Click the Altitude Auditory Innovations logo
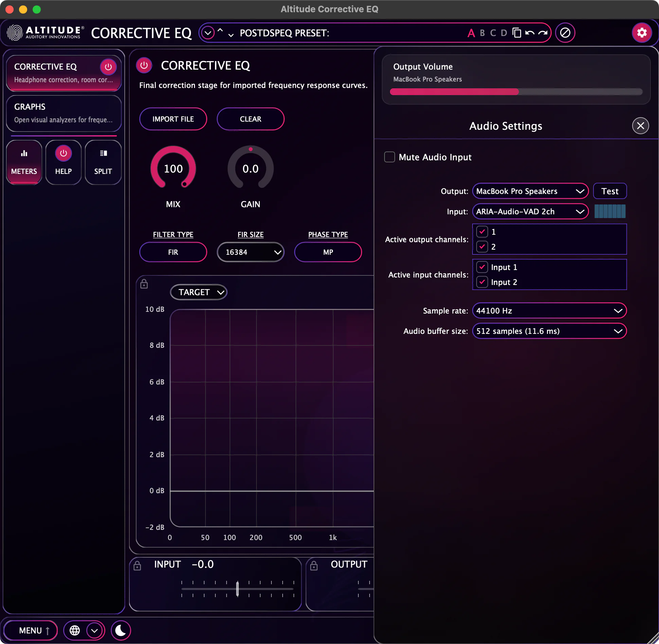The height and width of the screenshot is (644, 659). click(46, 33)
